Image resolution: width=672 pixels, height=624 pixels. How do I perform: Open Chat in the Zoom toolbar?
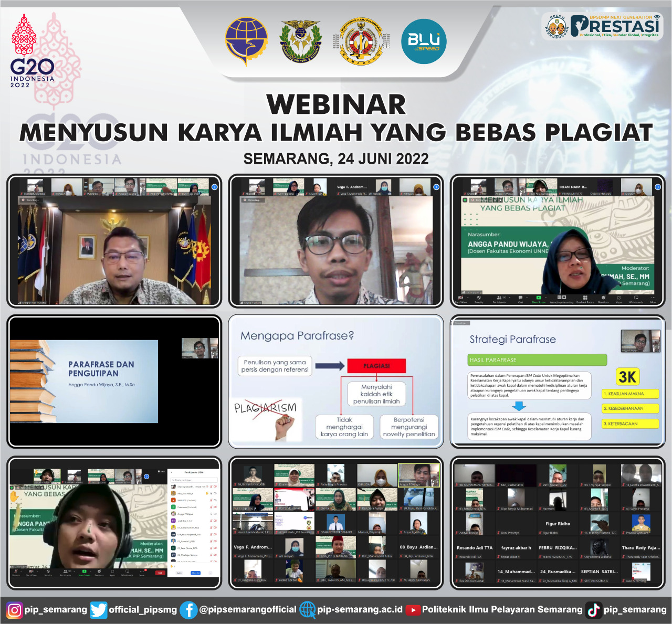pos(520,299)
